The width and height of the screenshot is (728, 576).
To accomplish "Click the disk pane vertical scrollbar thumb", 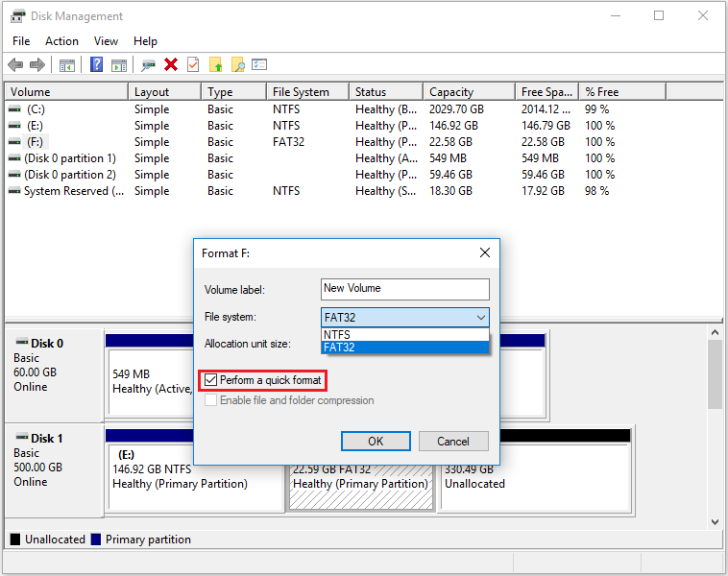I will tap(715, 374).
